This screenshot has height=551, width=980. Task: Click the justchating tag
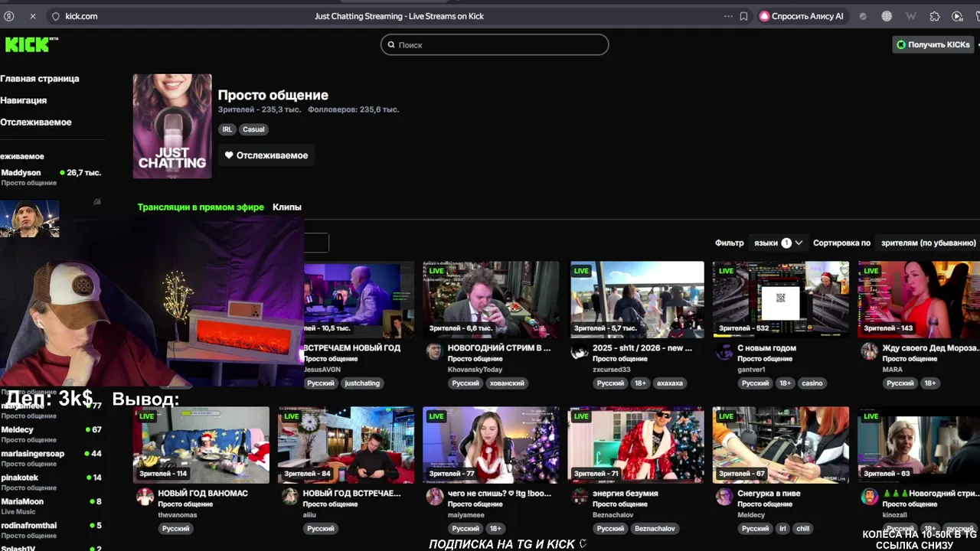[x=362, y=383]
